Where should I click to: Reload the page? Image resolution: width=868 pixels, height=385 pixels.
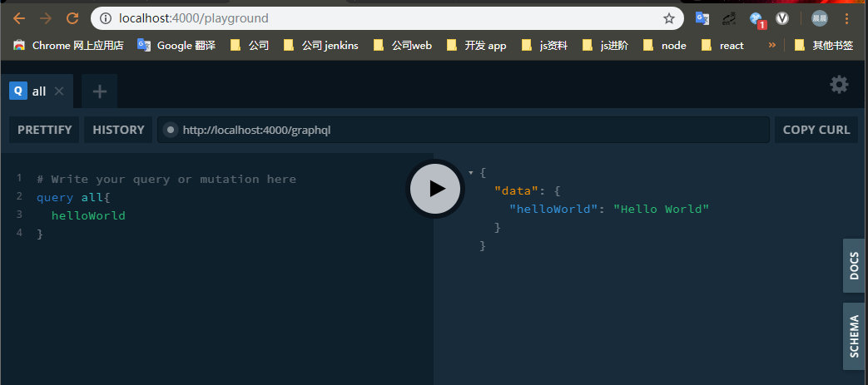point(72,18)
